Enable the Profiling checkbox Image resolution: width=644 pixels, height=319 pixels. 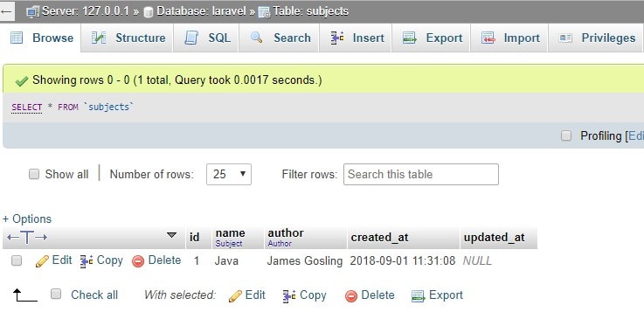tap(566, 135)
